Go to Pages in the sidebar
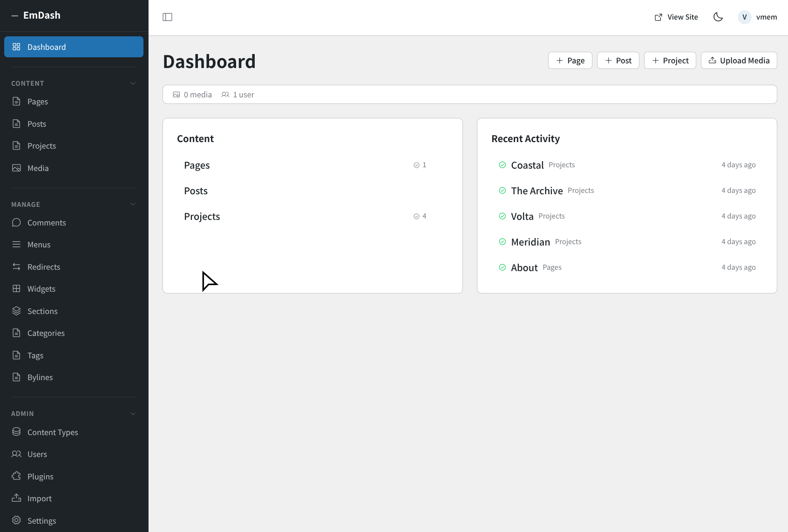788x532 pixels. pyautogui.click(x=74, y=101)
